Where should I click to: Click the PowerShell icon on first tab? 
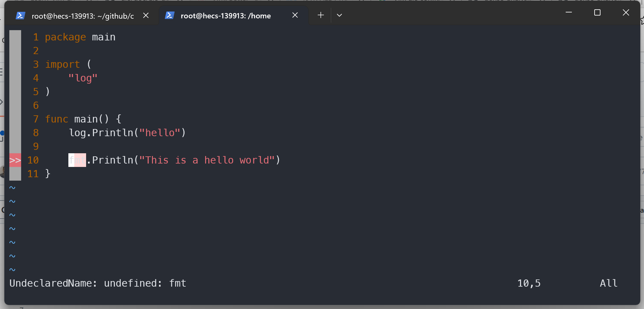click(x=20, y=16)
